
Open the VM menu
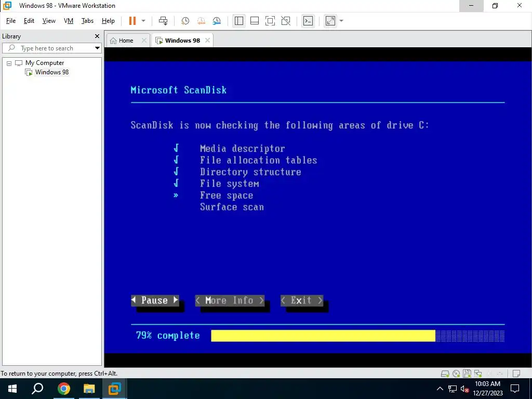[x=69, y=21]
